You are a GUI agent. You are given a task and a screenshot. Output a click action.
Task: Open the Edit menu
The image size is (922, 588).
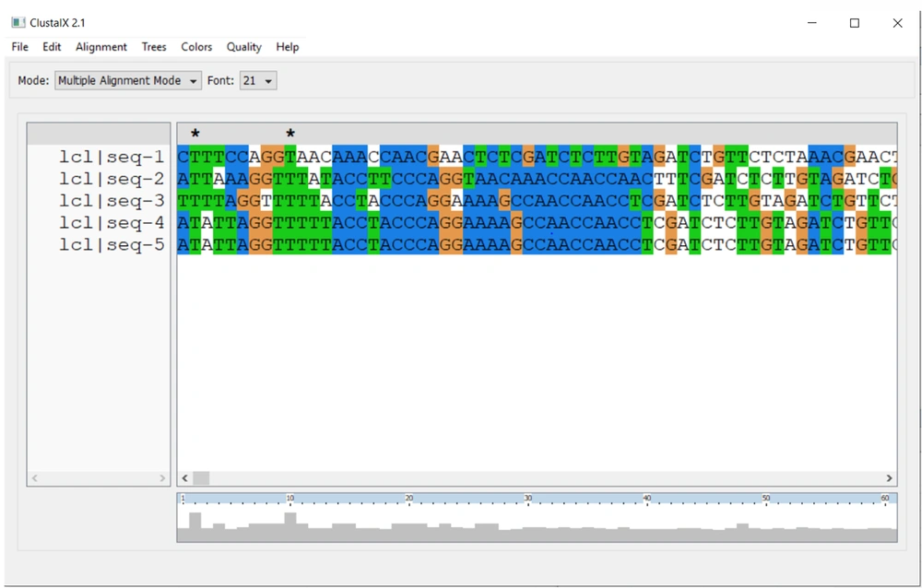pyautogui.click(x=52, y=47)
